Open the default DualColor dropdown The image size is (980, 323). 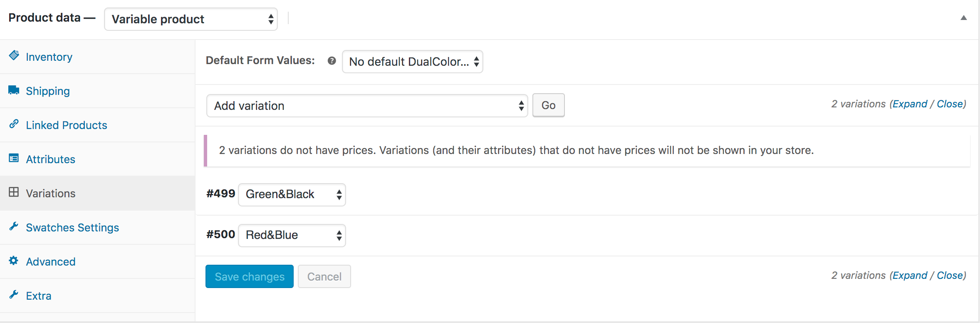[412, 62]
